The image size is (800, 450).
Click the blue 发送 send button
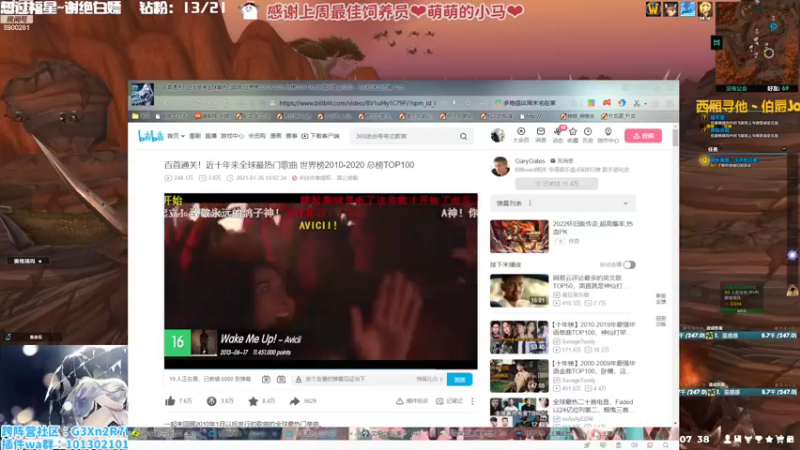[x=460, y=379]
